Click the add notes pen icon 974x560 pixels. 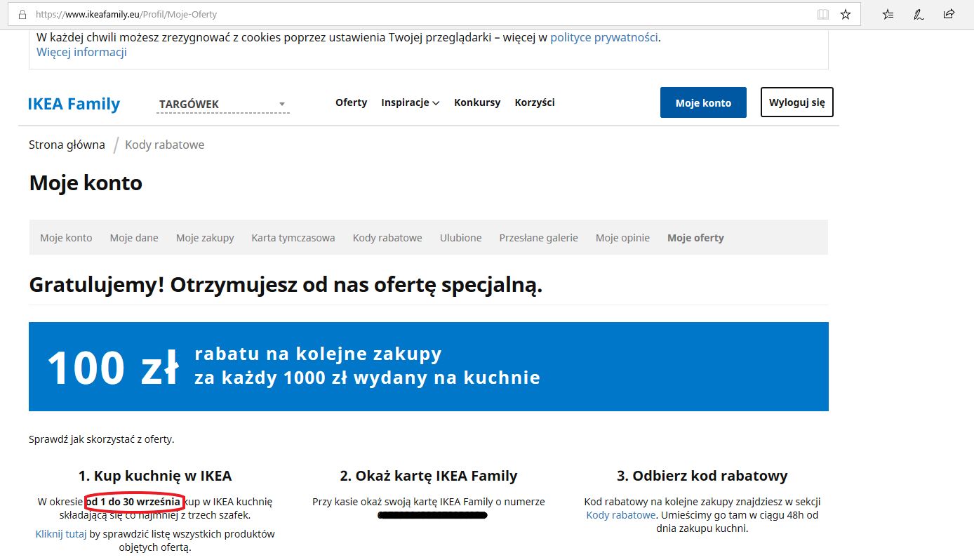tap(919, 14)
